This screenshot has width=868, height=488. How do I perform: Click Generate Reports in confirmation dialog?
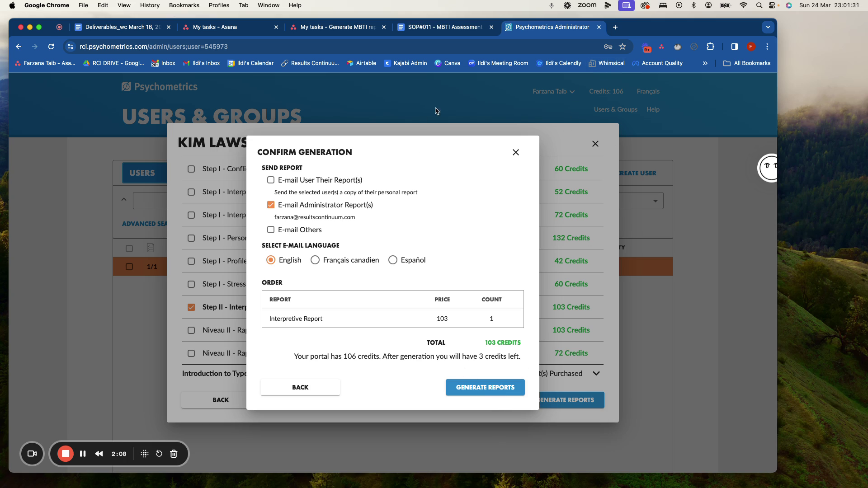pyautogui.click(x=485, y=387)
